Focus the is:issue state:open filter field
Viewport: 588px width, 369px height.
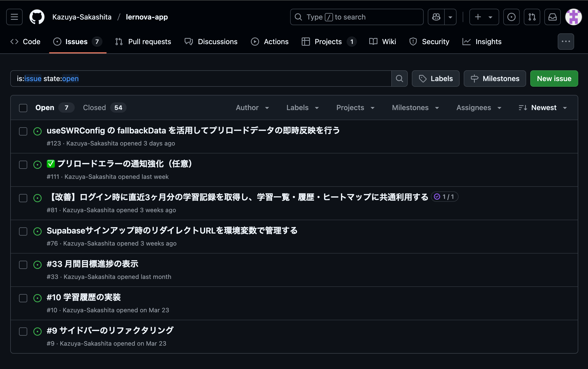tap(200, 79)
